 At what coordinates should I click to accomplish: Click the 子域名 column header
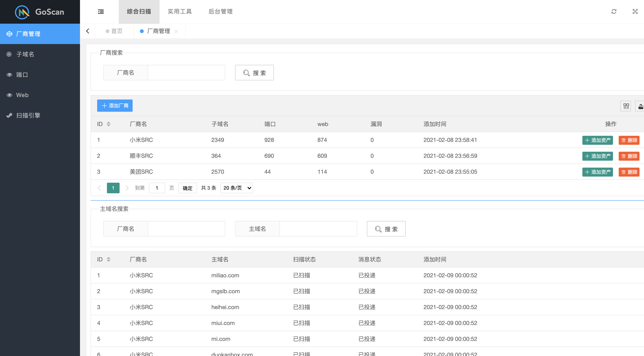tap(220, 124)
